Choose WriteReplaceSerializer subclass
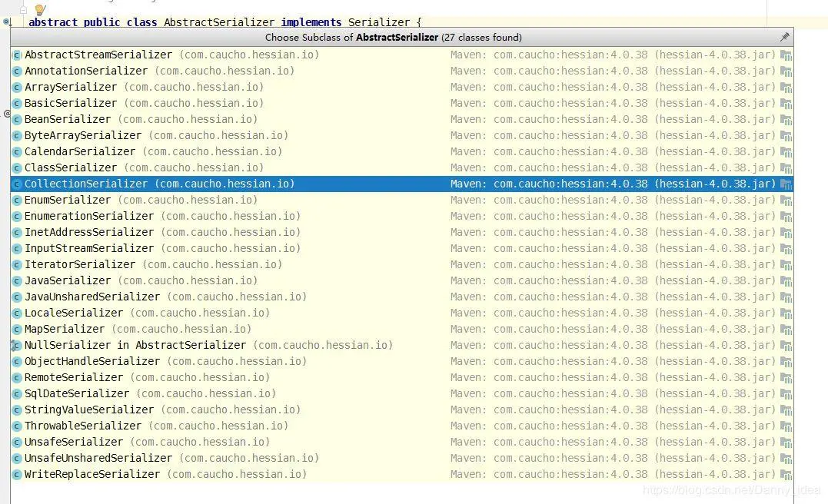This screenshot has height=504, width=828. tap(402, 474)
